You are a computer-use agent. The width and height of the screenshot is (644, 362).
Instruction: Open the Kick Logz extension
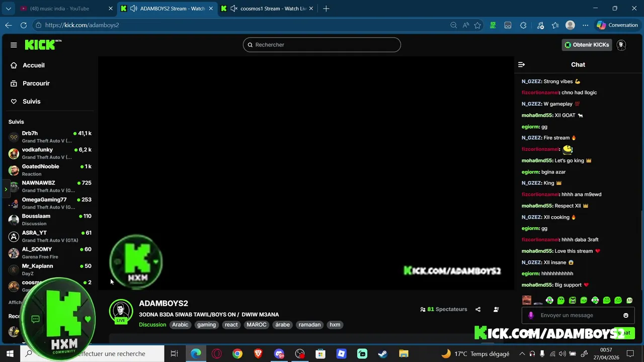(x=493, y=25)
